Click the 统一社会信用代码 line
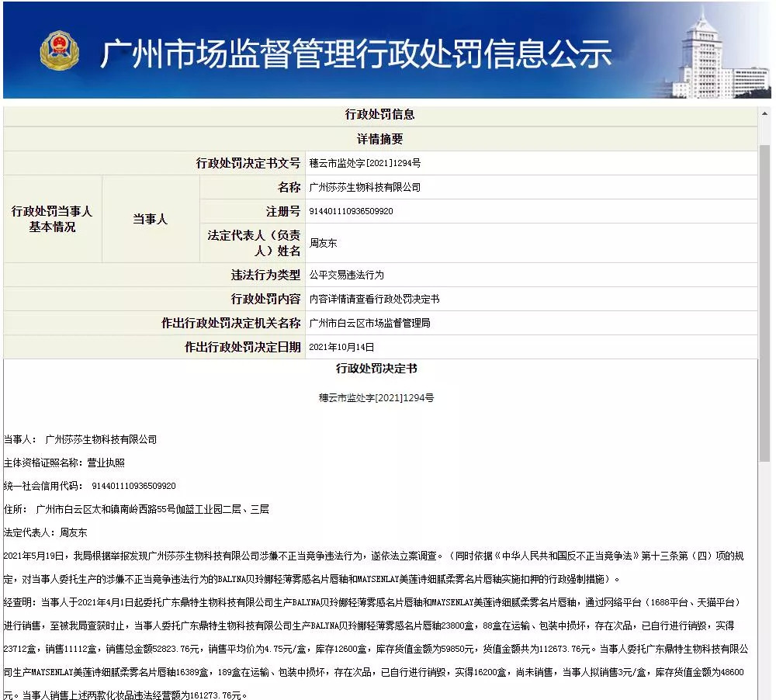The image size is (776, 700). click(89, 486)
